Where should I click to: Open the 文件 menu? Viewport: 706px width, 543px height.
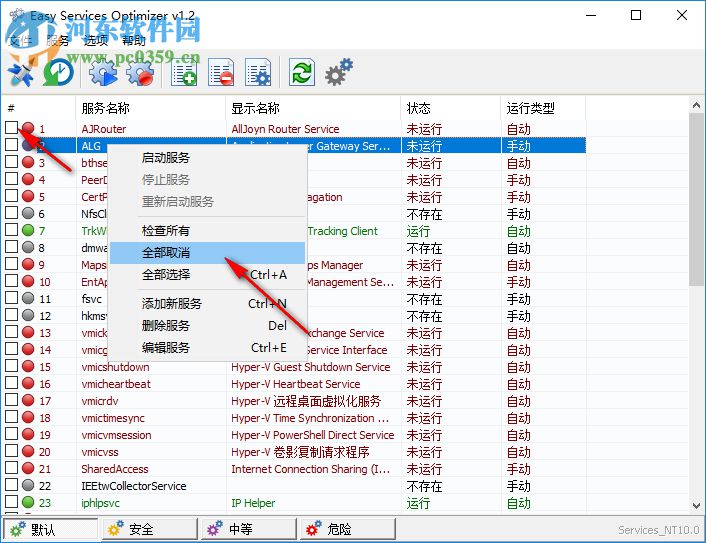20,41
